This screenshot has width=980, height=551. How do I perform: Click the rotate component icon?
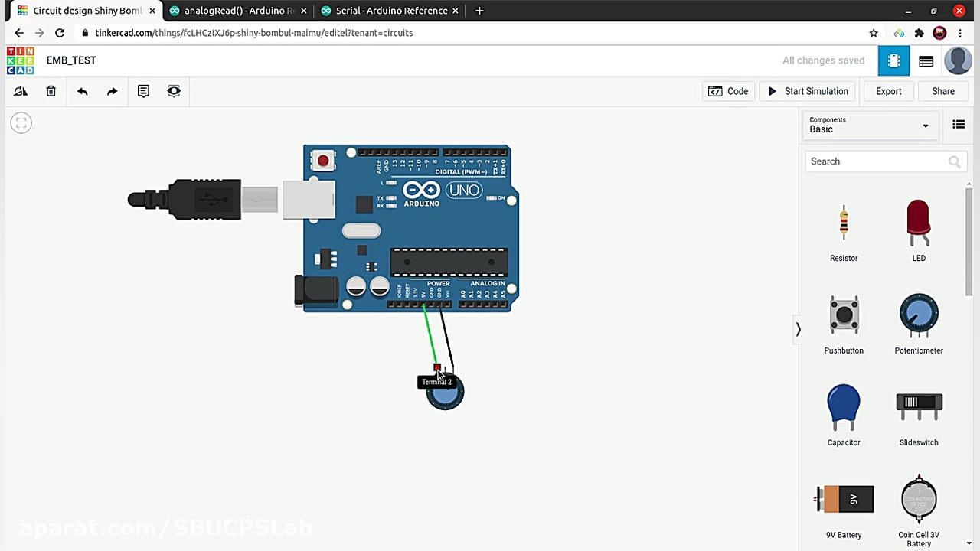(x=21, y=91)
